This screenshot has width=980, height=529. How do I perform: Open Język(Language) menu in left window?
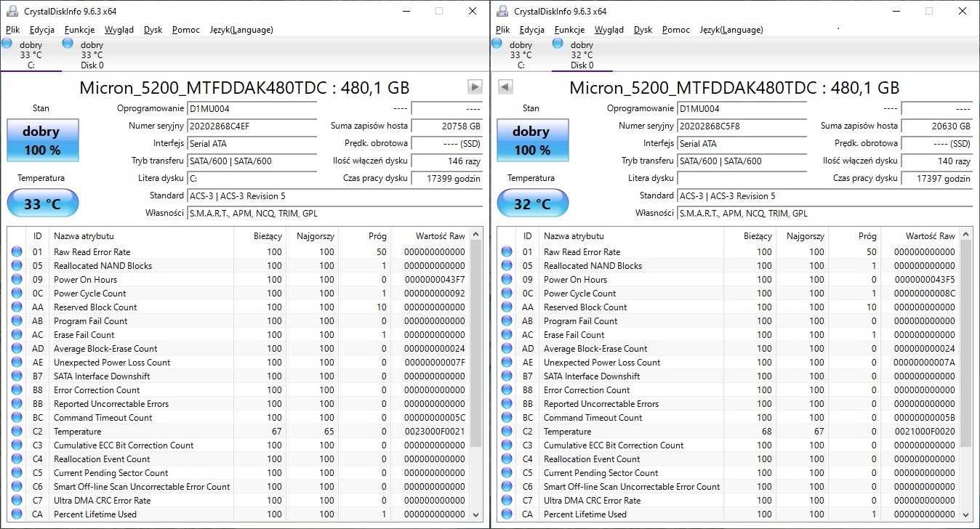(x=241, y=30)
